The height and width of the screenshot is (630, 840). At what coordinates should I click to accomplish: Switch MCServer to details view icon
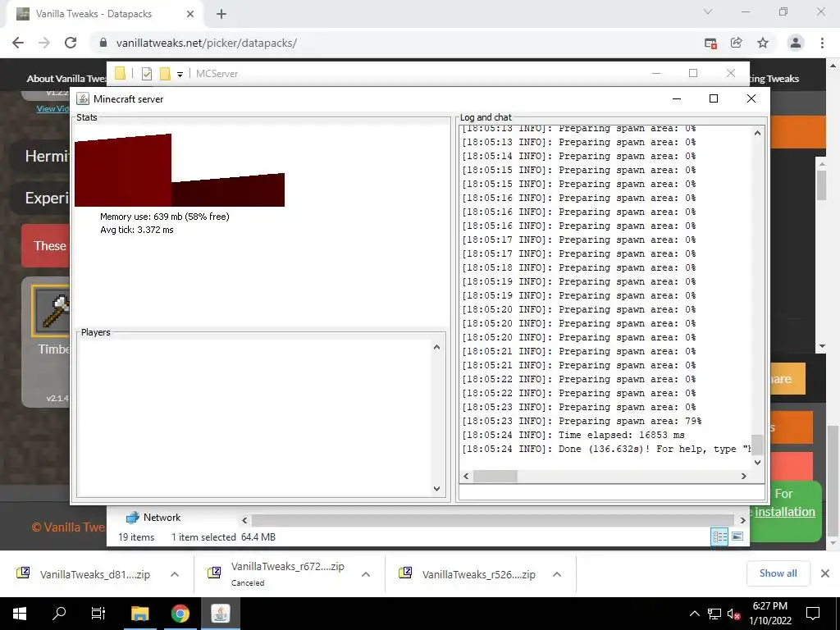coord(719,536)
